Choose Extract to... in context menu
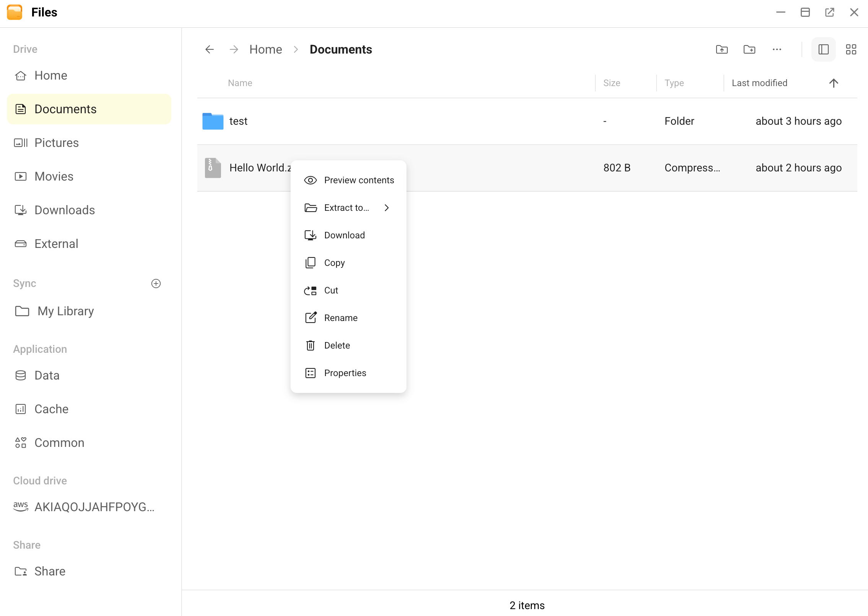Screen dimensions: 868x616 pyautogui.click(x=348, y=208)
